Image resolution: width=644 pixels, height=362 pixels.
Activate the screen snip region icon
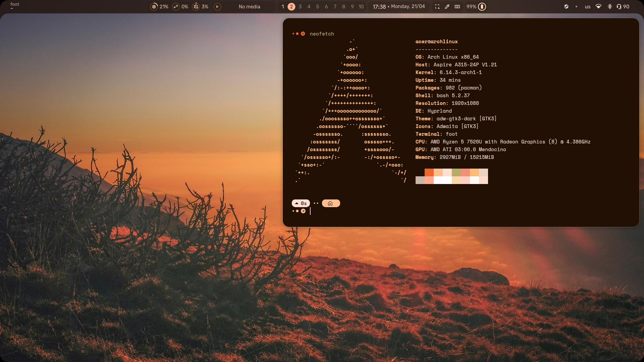pos(437,6)
